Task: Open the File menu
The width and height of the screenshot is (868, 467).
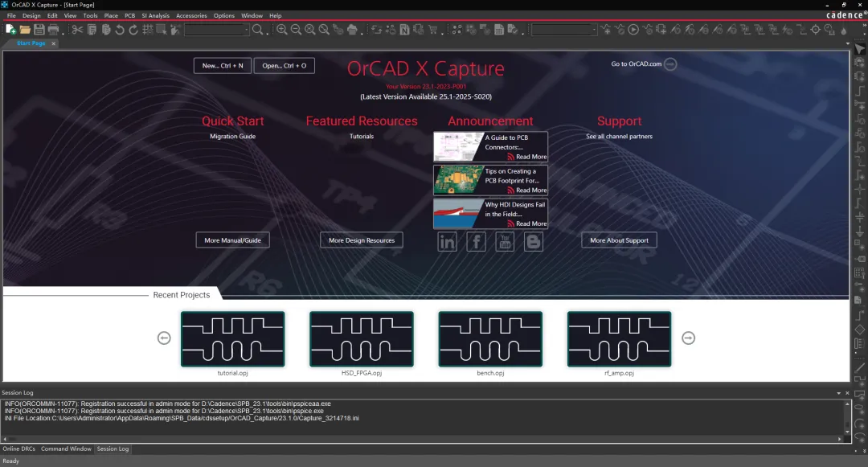Action: coord(11,15)
